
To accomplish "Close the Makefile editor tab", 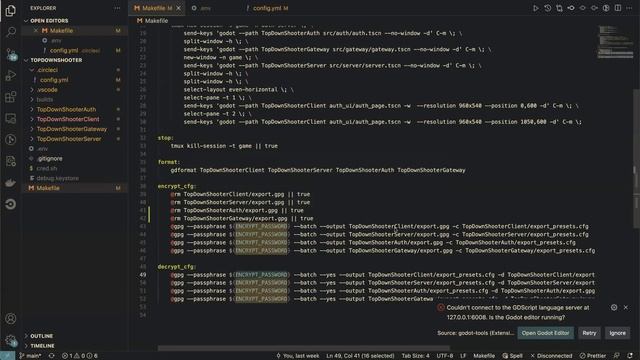I will pos(178,8).
